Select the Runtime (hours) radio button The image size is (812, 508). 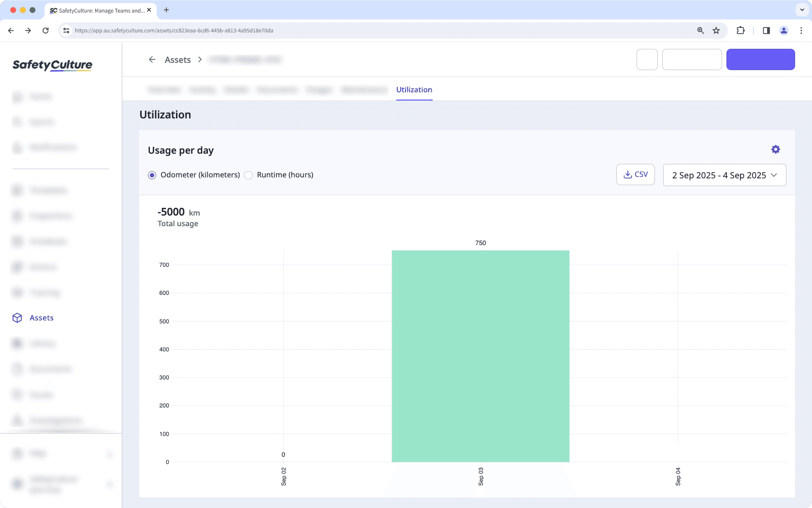(248, 175)
